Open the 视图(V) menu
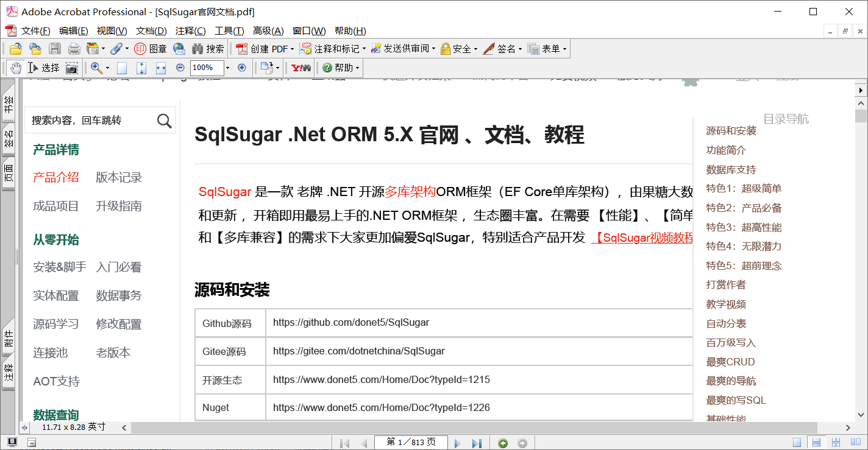 (112, 31)
